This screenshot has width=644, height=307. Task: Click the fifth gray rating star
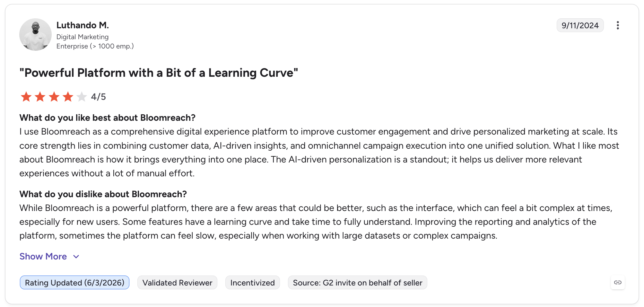tap(82, 97)
